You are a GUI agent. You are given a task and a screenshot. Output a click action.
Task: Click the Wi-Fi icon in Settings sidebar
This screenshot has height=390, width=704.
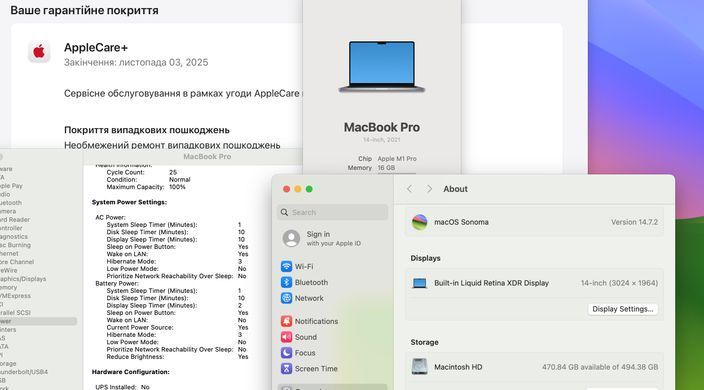pyautogui.click(x=286, y=266)
